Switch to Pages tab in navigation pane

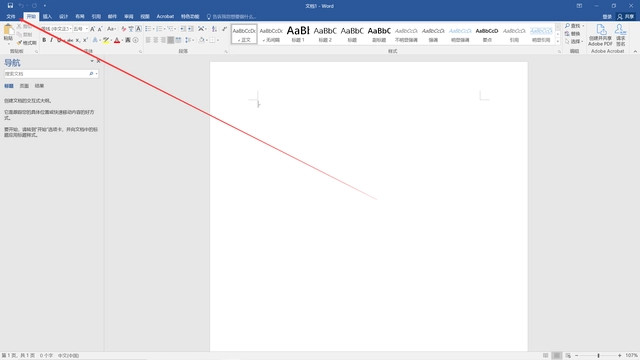[24, 86]
